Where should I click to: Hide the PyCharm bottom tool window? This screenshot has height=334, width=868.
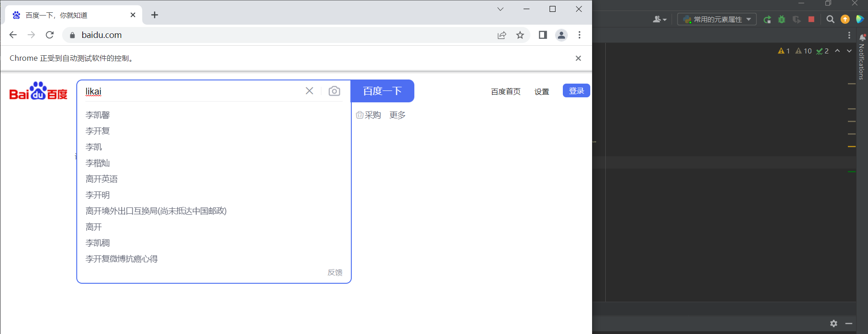[849, 323]
